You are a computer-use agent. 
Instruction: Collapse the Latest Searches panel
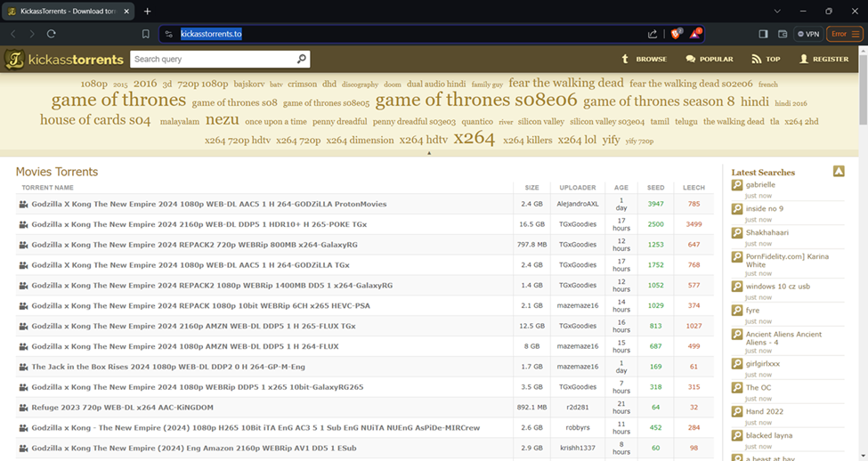[839, 171]
